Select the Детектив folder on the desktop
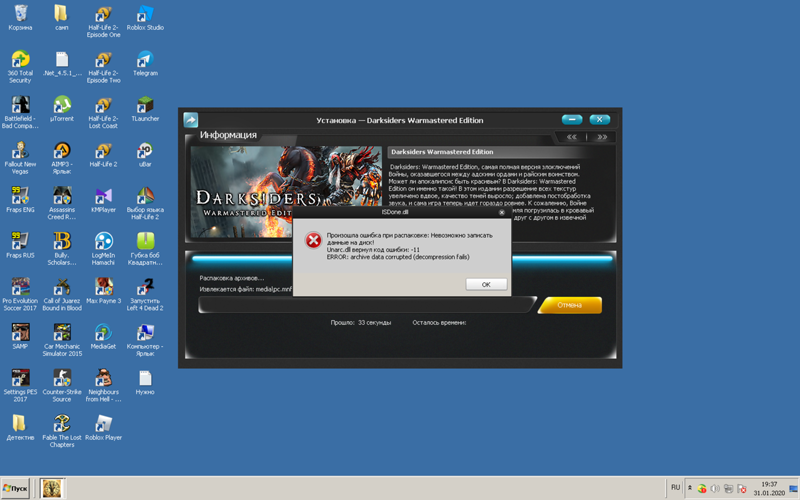Screen dimensions: 800x500 tap(20, 427)
